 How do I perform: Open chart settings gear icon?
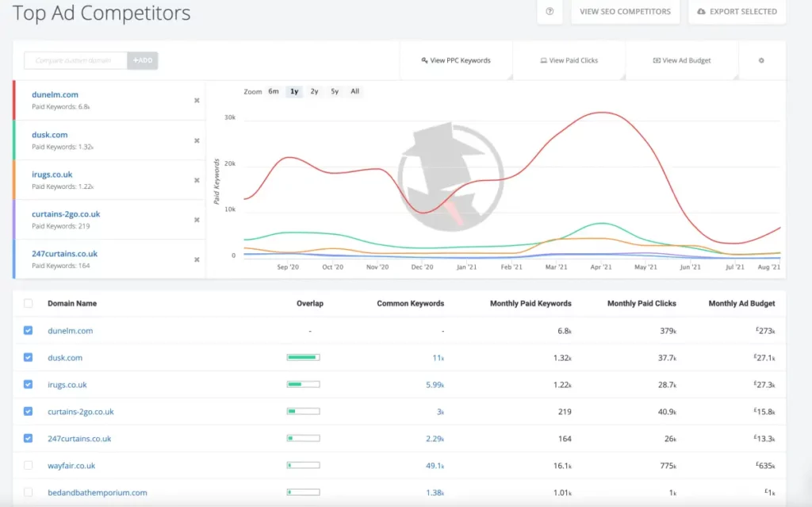click(761, 60)
